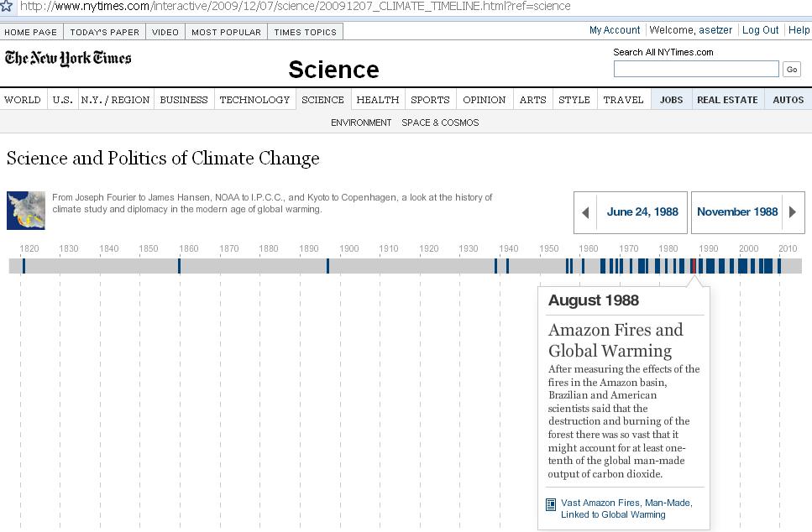Go to November 1988 event
This screenshot has width=812, height=532.
[x=737, y=211]
